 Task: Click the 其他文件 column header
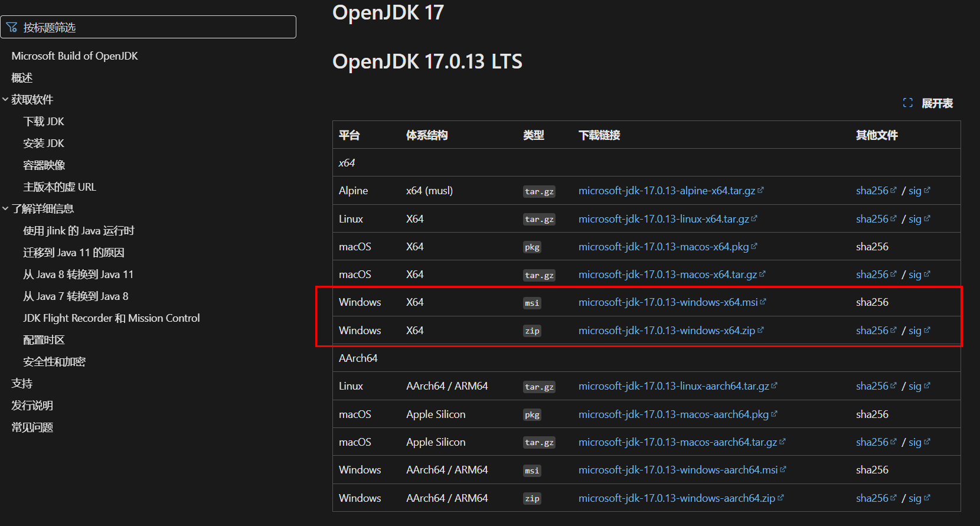coord(877,135)
